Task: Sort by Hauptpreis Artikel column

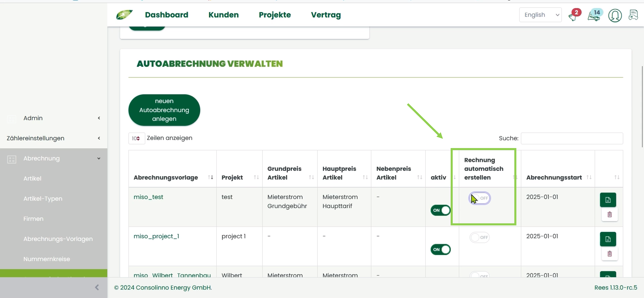Action: 365,177
